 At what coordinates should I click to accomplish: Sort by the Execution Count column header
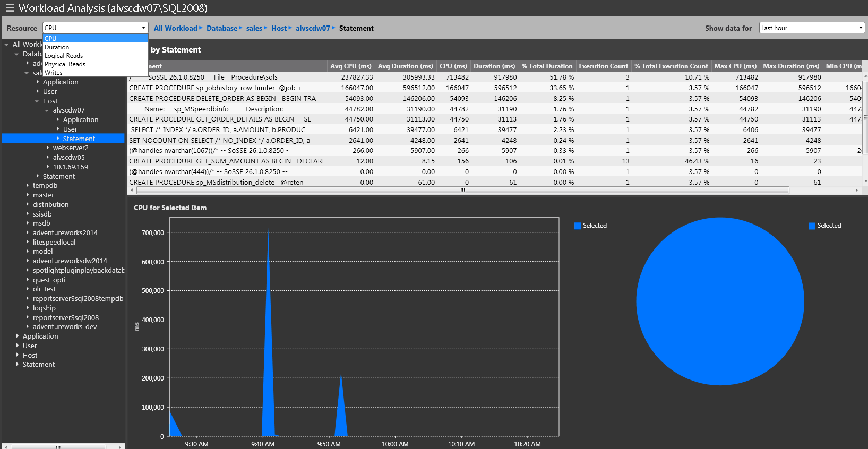click(x=603, y=66)
